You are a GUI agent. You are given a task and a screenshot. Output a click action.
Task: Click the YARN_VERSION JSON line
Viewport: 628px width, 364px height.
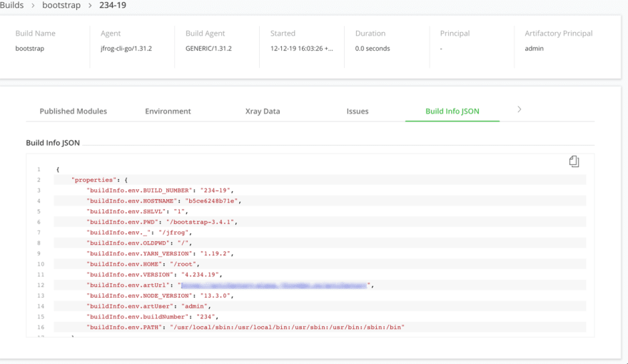pos(320,253)
